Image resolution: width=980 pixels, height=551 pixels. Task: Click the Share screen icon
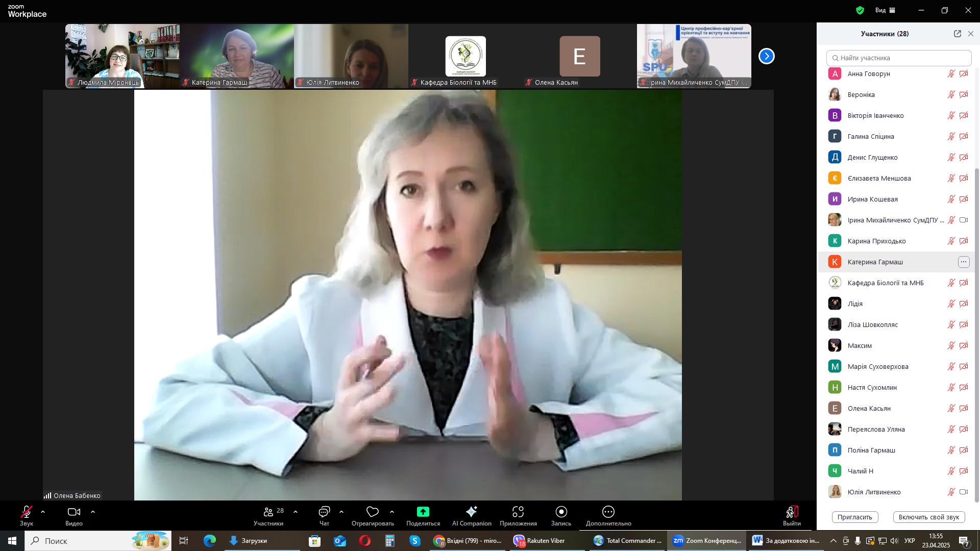(x=423, y=512)
